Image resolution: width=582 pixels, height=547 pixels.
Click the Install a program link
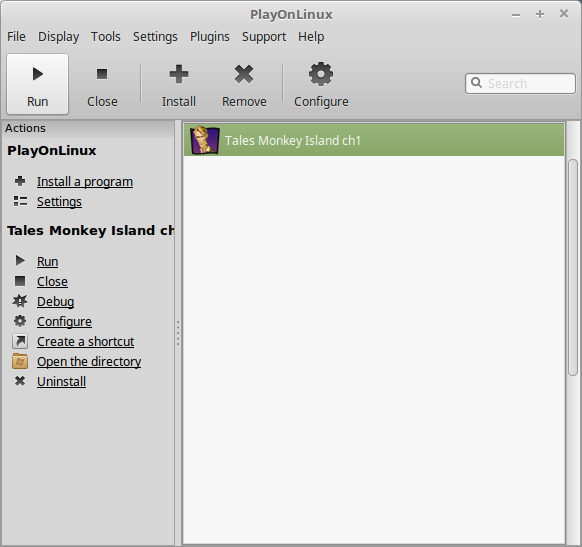tap(85, 181)
